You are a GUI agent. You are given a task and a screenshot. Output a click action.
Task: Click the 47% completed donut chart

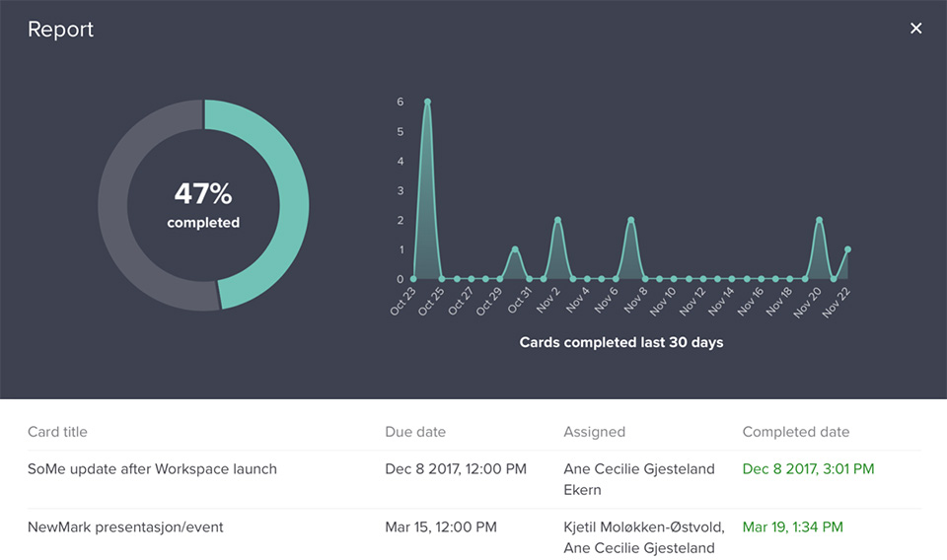click(x=203, y=205)
